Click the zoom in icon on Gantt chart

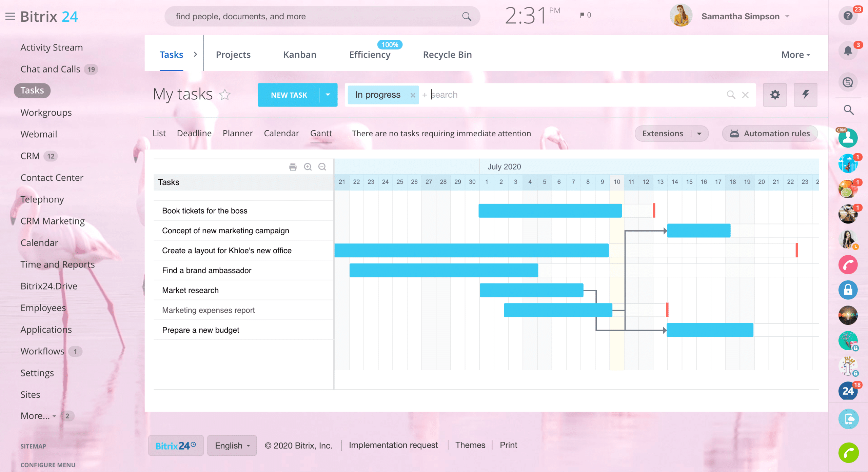[x=308, y=166]
